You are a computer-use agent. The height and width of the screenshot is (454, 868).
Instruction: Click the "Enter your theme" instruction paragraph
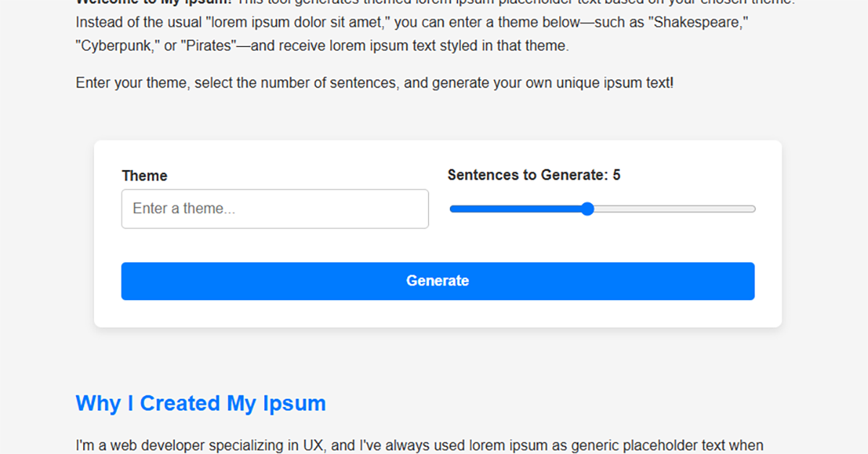click(374, 83)
